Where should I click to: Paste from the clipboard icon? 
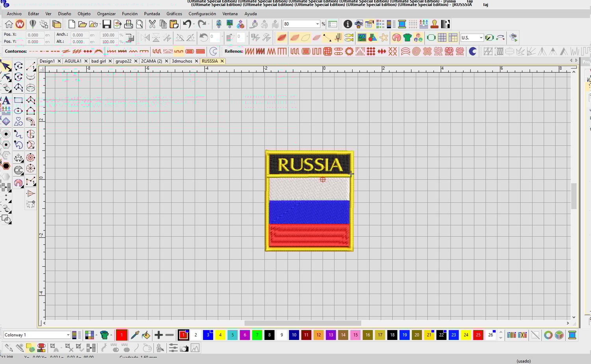tap(174, 24)
